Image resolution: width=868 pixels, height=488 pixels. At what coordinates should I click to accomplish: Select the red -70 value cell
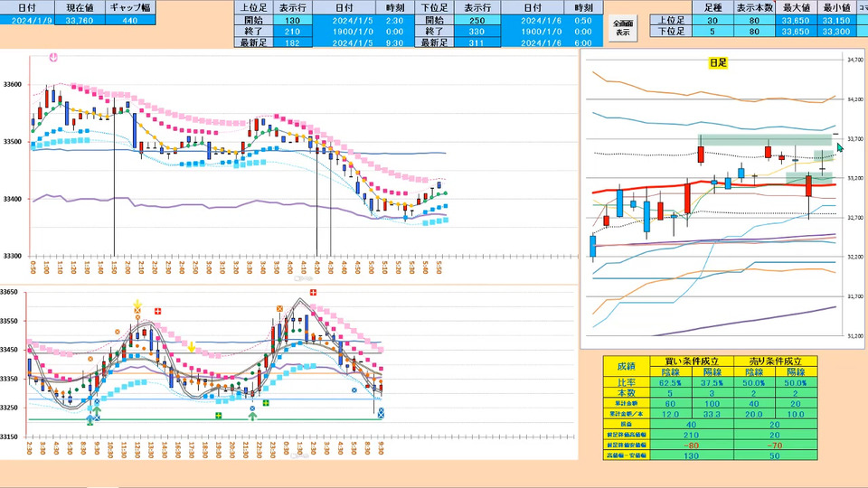[775, 446]
